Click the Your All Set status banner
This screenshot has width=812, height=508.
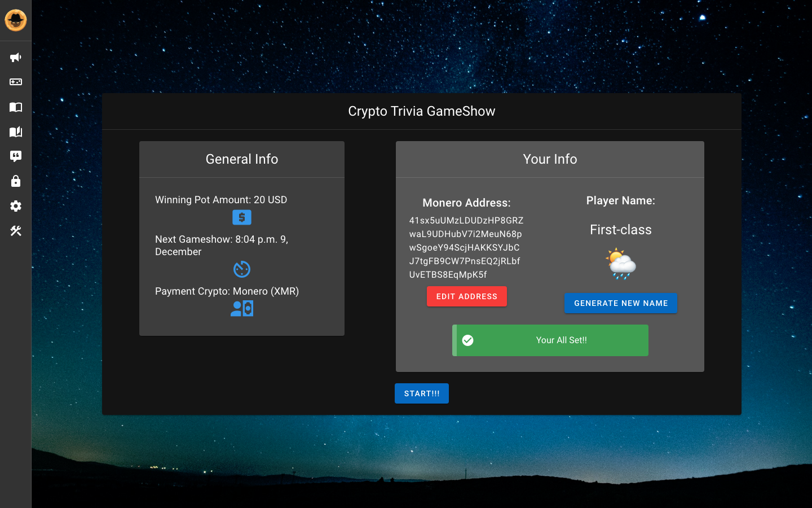550,340
